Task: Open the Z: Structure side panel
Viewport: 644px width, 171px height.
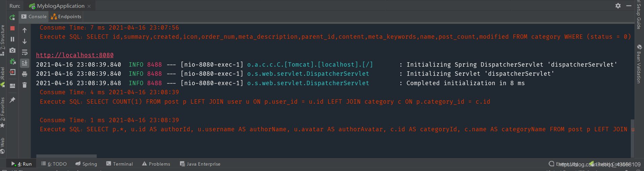Action: click(3, 40)
